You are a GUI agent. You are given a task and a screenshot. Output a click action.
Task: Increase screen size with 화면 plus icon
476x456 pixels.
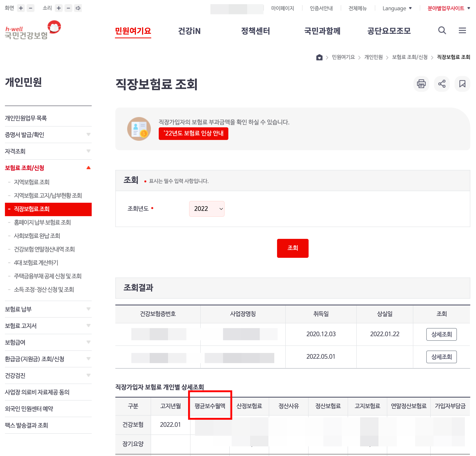click(x=21, y=8)
